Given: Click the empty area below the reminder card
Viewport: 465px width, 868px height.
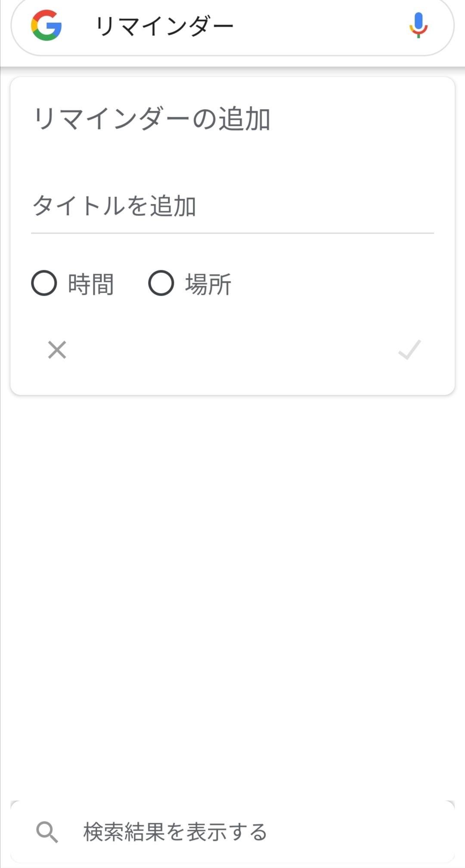Looking at the screenshot, I should pyautogui.click(x=232, y=582).
